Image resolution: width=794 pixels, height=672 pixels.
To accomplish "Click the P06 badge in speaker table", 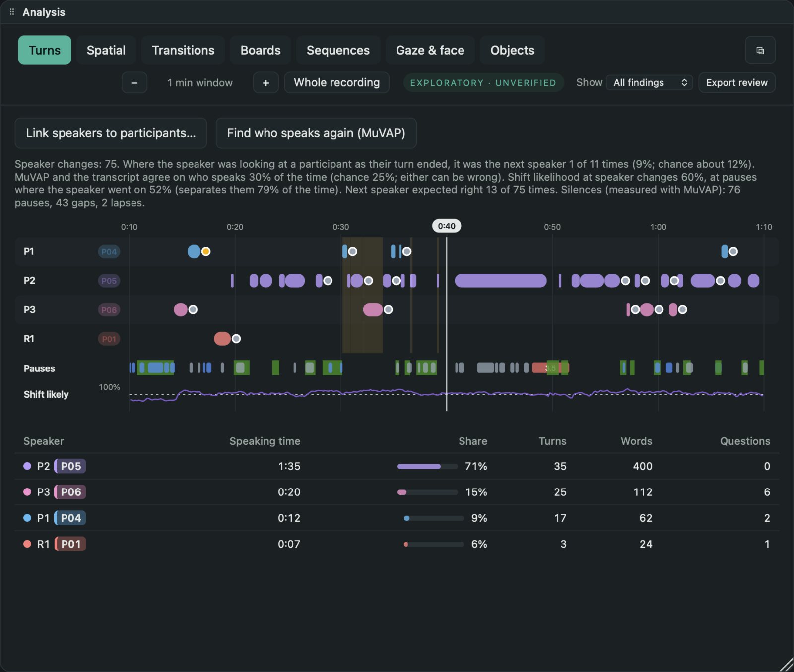I will pos(70,492).
